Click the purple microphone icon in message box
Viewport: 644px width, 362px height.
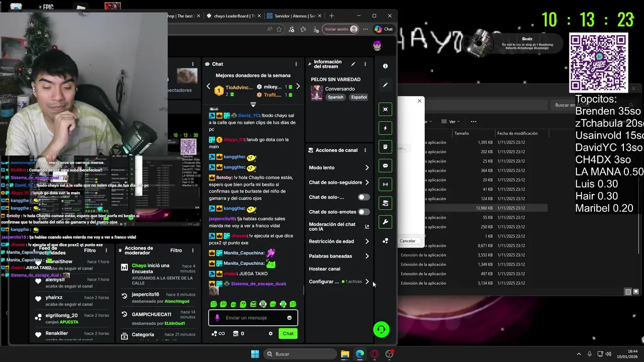pos(217,318)
